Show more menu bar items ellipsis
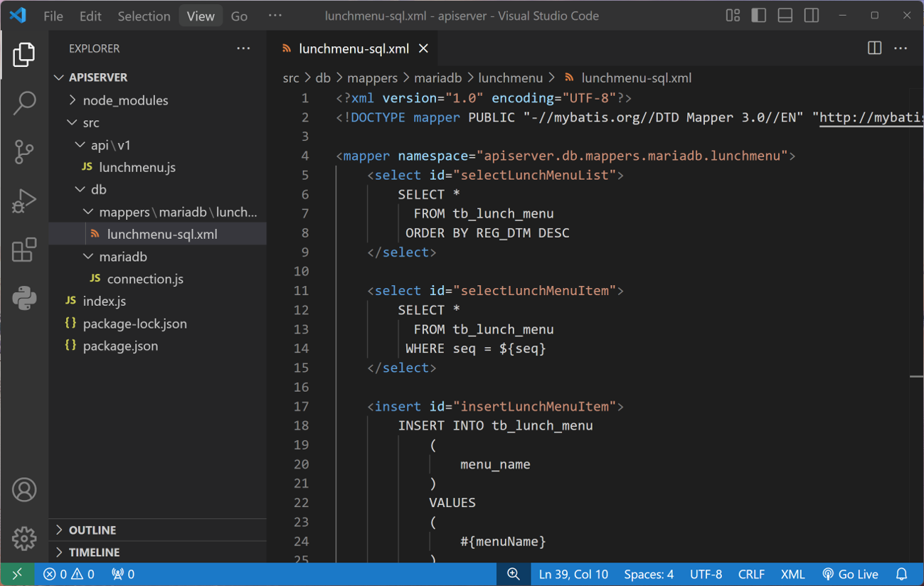 (x=275, y=16)
